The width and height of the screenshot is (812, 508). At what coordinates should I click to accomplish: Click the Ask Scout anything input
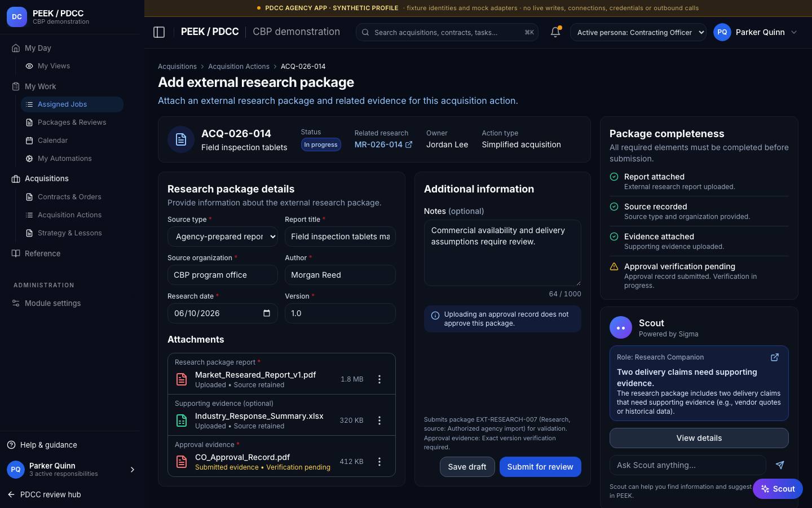[x=688, y=465]
